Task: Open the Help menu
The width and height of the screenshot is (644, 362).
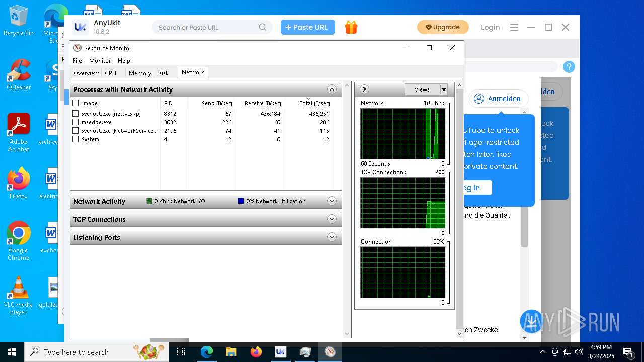Action: tap(124, 60)
